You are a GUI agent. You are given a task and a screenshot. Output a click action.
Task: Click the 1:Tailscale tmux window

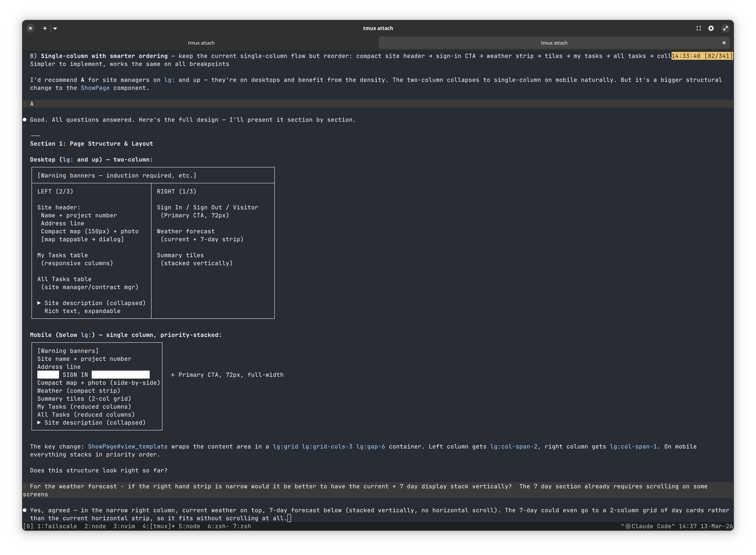click(x=57, y=526)
